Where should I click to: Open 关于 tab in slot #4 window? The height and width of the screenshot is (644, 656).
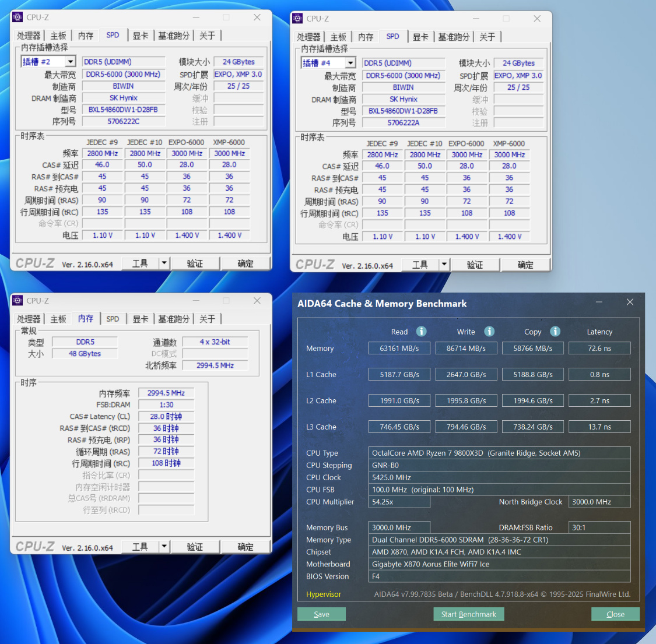[x=487, y=37]
